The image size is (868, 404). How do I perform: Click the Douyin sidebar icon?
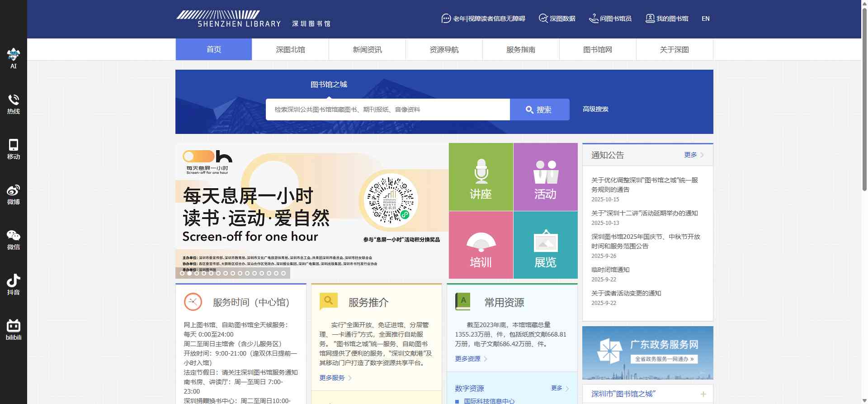click(14, 284)
